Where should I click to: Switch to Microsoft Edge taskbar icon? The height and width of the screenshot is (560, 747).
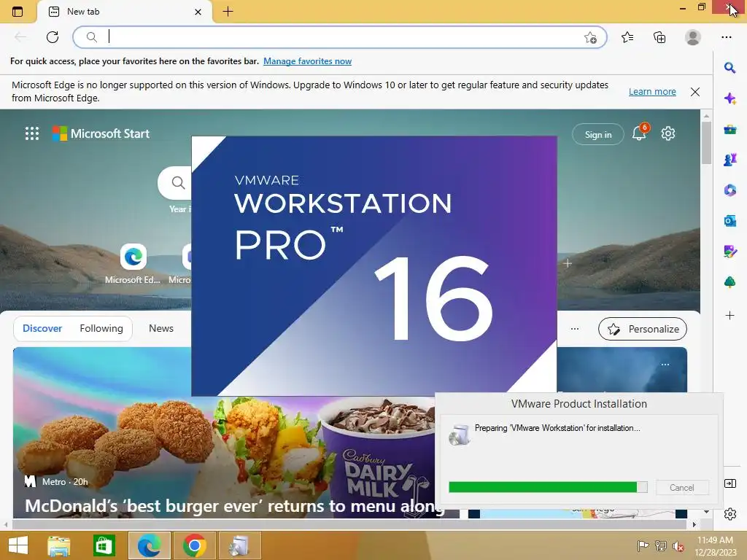(149, 545)
